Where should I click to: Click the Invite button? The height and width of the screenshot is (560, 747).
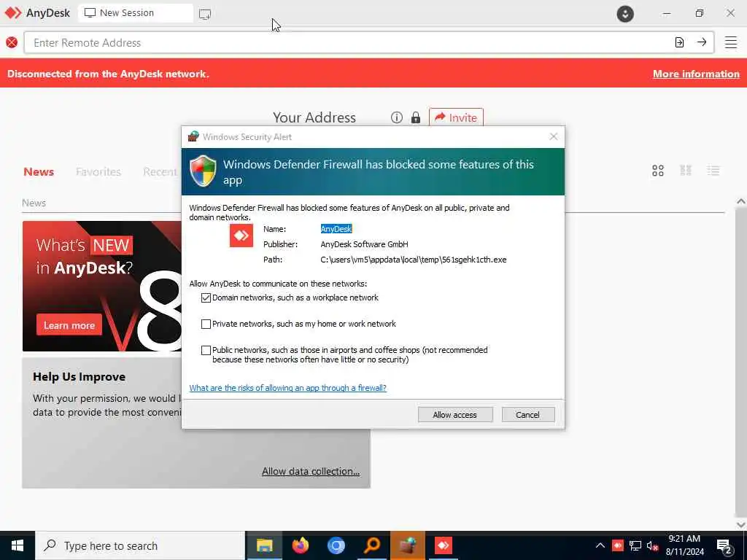pos(456,117)
